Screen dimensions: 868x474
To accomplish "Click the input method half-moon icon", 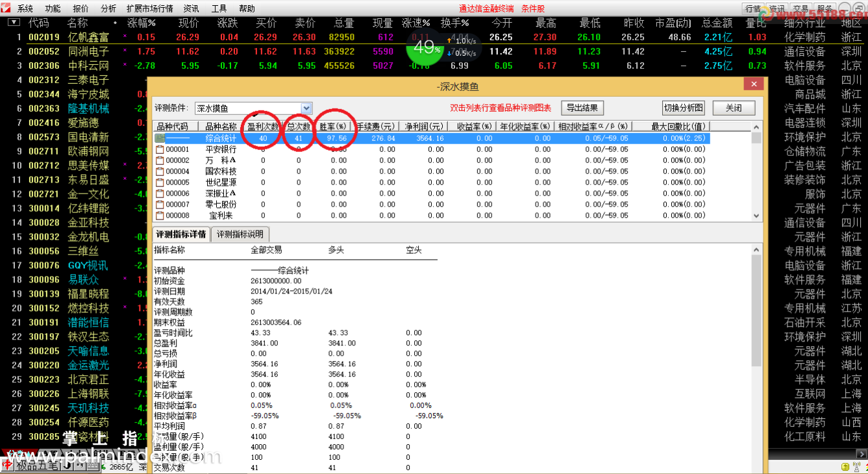I will [x=68, y=466].
